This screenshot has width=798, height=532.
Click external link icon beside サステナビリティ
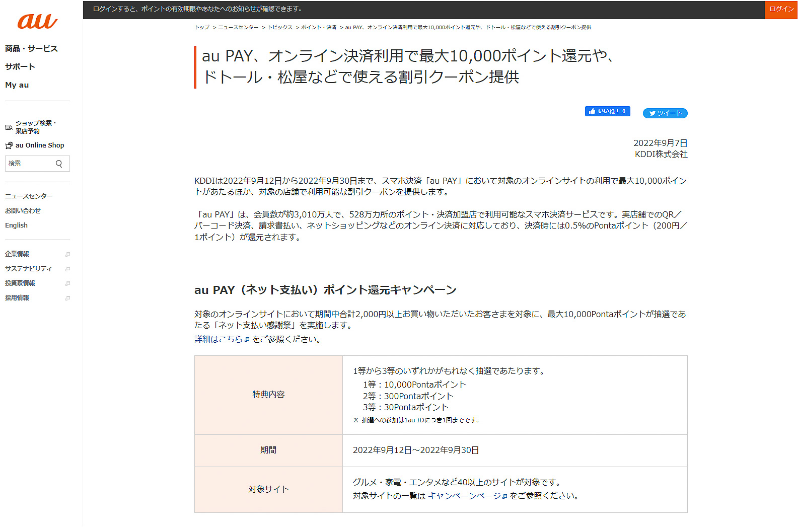tap(67, 269)
